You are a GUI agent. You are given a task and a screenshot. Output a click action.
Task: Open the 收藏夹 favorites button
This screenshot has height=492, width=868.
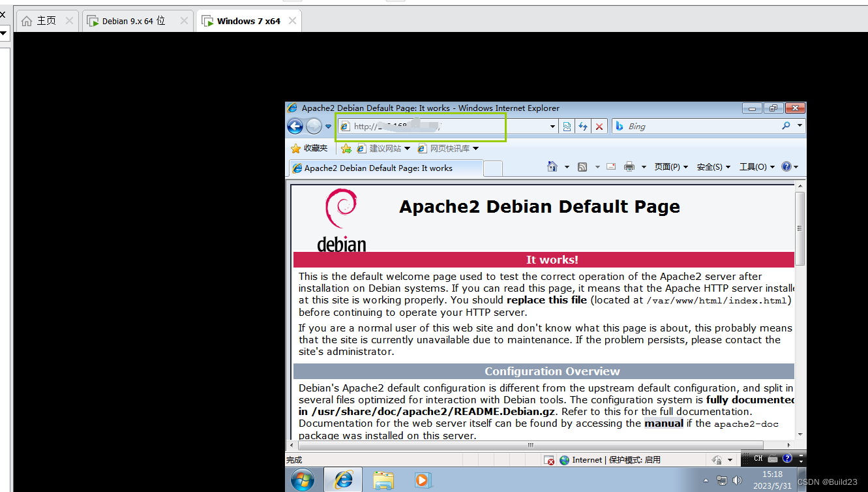(309, 148)
